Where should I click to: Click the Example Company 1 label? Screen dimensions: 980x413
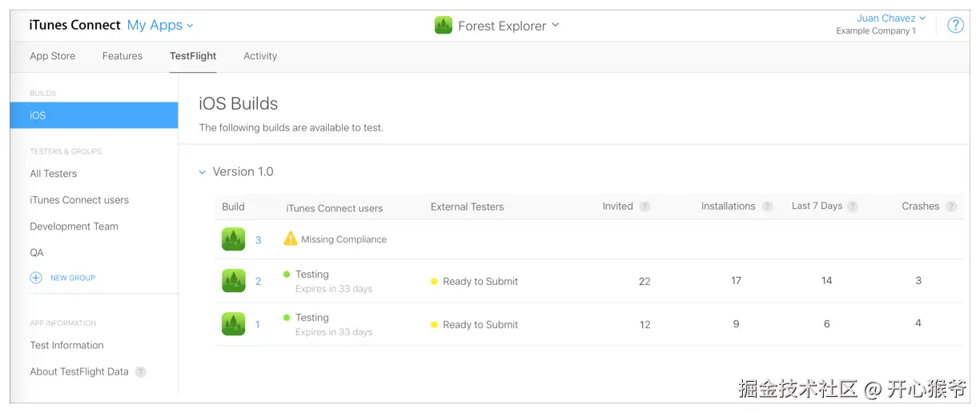pos(876,31)
